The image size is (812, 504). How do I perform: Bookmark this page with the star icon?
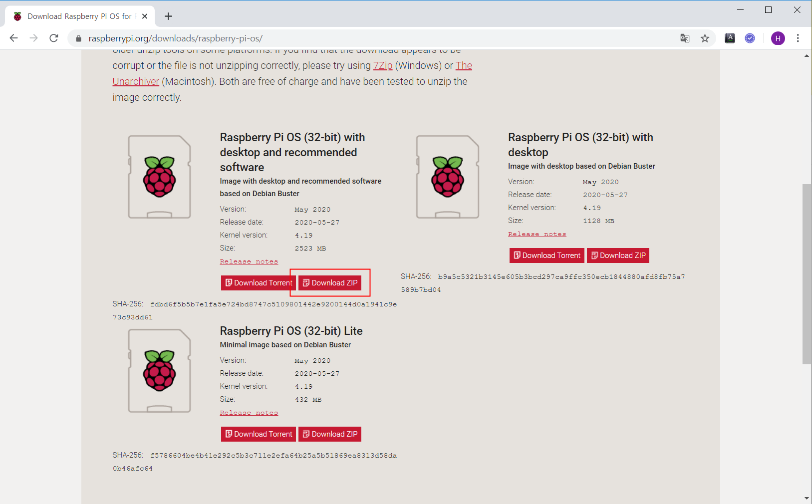pyautogui.click(x=705, y=38)
